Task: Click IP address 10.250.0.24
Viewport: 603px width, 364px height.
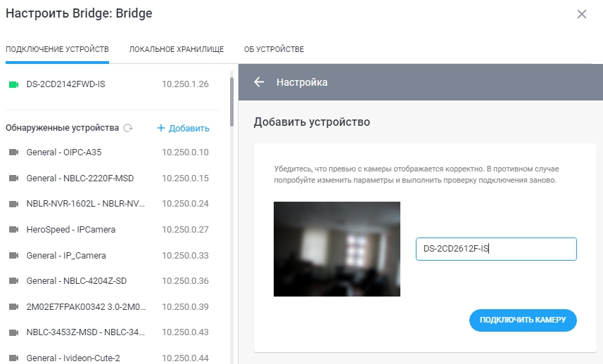Action: 185,204
